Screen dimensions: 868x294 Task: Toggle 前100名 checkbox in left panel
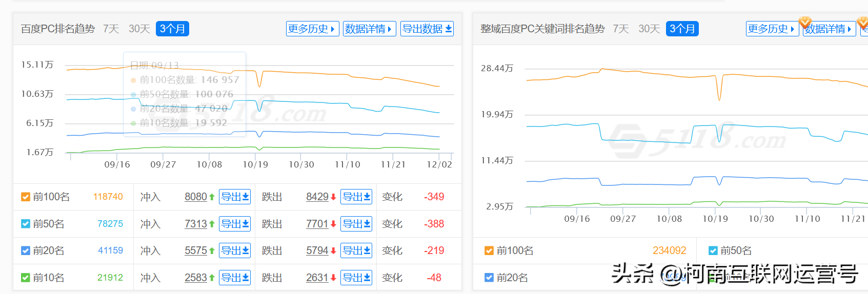26,197
